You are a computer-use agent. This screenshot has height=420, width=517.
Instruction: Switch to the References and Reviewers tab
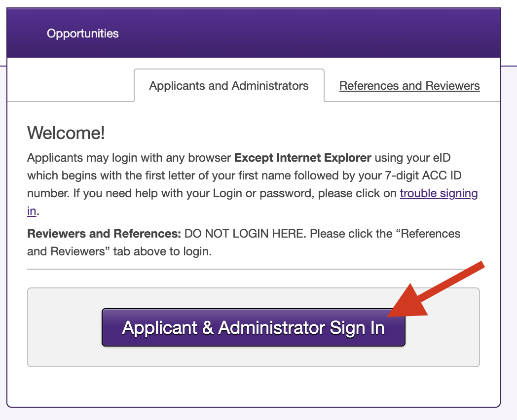coord(409,86)
